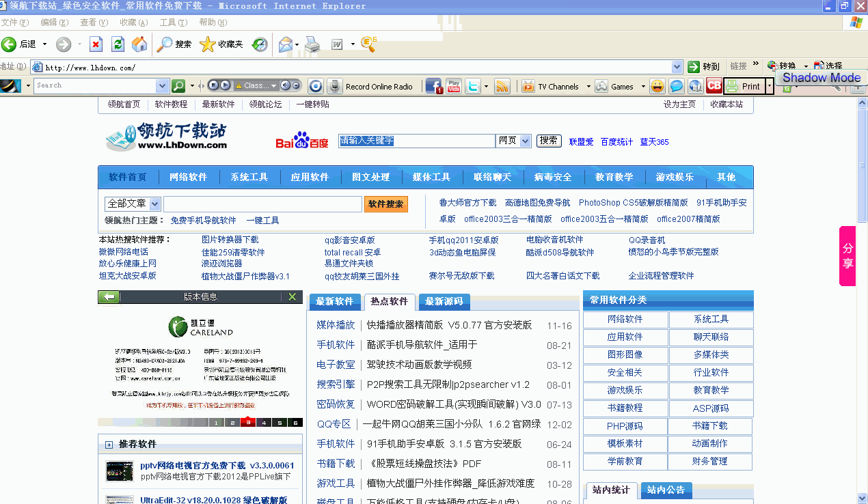This screenshot has height=504, width=868.
Task: Open the 网络软件 navigation bar item
Action: 189,177
